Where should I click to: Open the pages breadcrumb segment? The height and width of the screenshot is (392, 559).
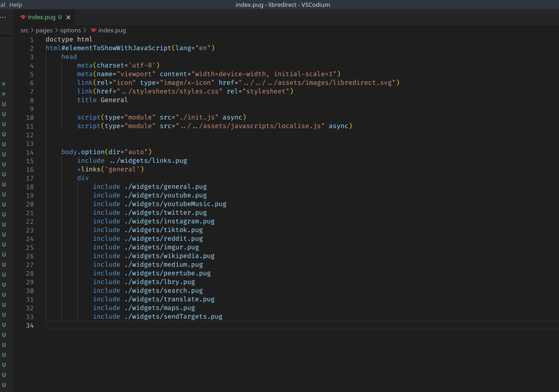[x=44, y=31]
